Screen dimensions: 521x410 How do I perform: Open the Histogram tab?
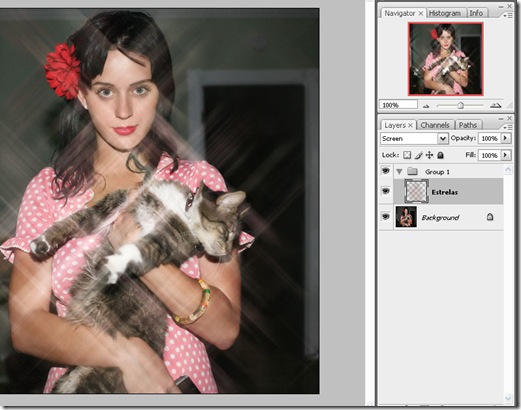pos(445,13)
